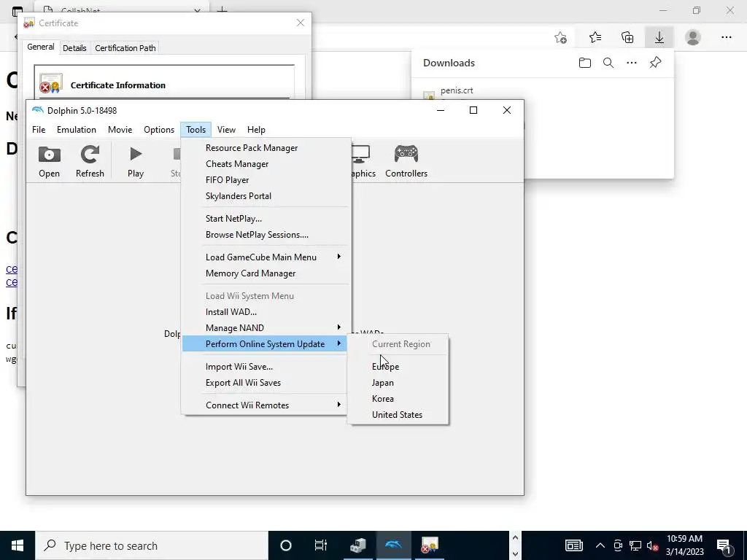Open the installer taskbar icon

coord(357,545)
